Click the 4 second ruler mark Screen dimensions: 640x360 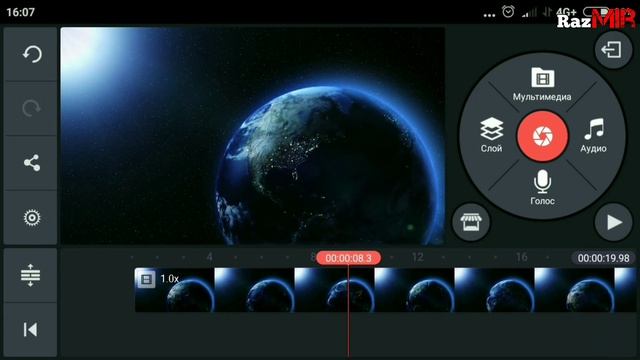click(209, 257)
